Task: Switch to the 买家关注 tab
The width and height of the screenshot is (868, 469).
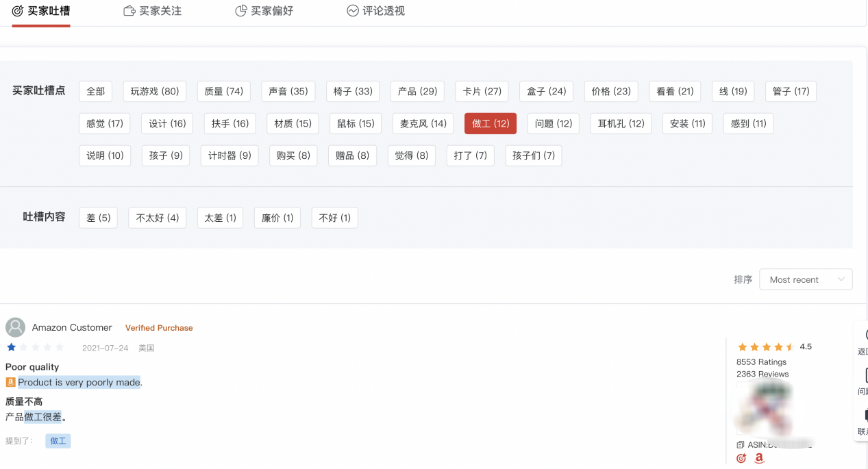Action: pos(152,11)
